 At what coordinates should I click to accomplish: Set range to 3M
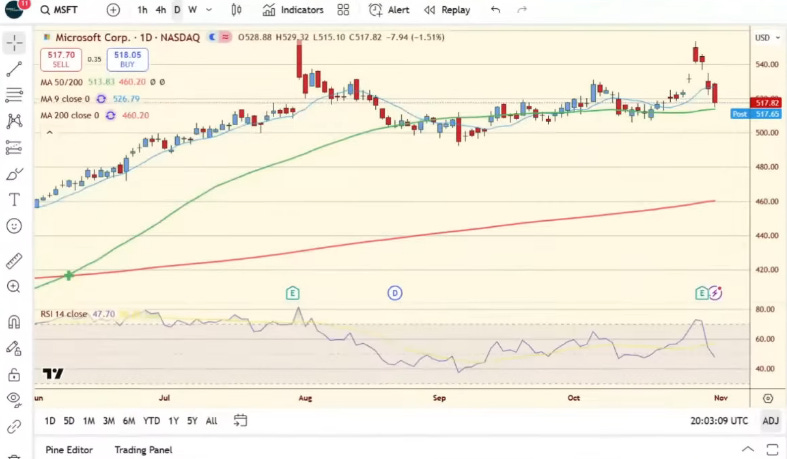(109, 421)
